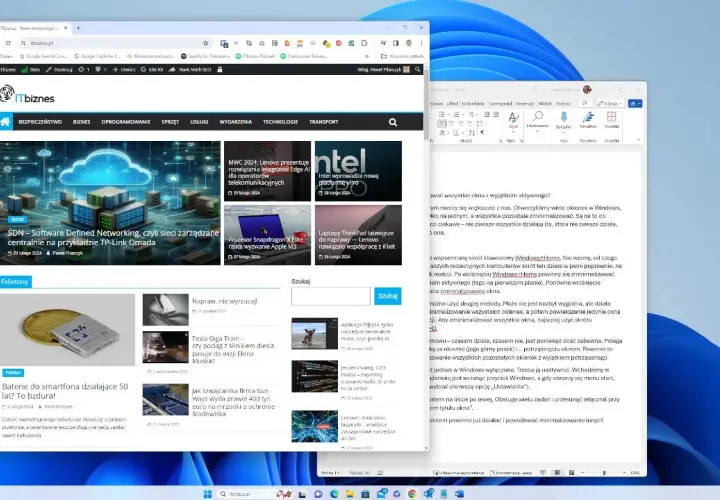Open the Edycja mode dropdown in Word
The image size is (720, 500).
click(x=610, y=104)
